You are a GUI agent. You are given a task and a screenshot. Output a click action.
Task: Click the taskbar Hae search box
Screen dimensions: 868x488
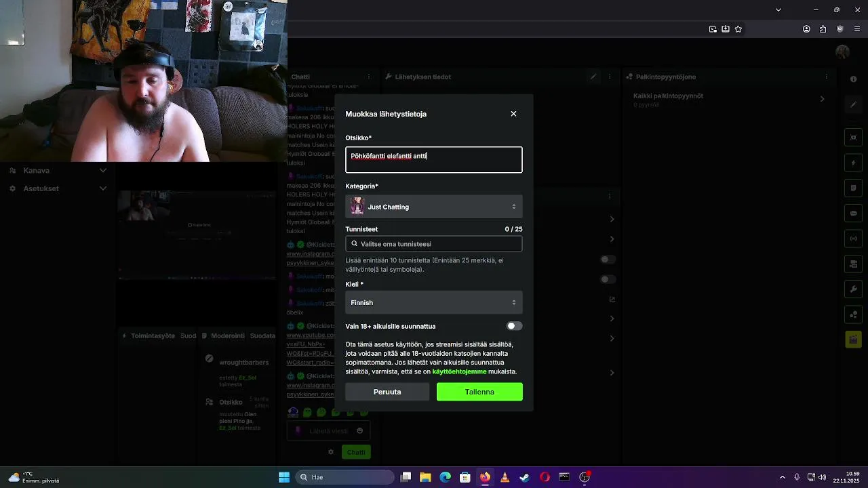(344, 477)
